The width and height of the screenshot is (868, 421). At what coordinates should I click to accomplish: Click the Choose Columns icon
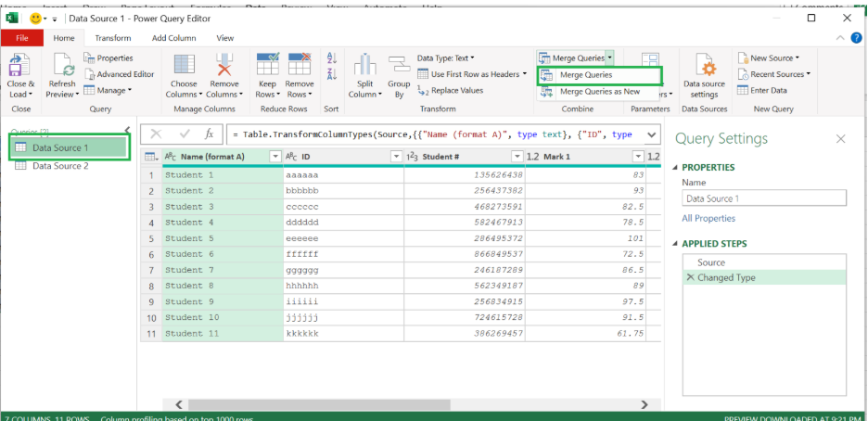click(185, 65)
